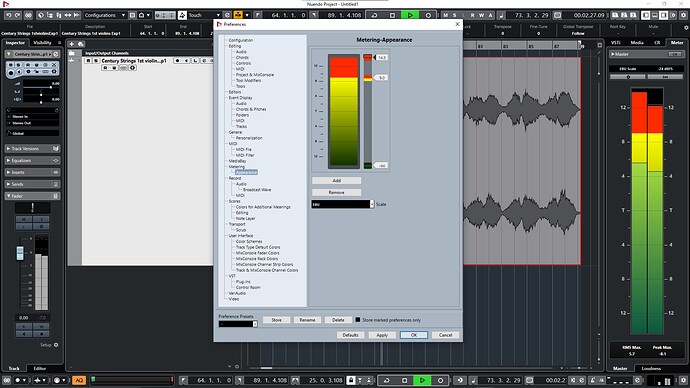Image resolution: width=690 pixels, height=388 pixels.
Task: Click OK button in Preferences
Action: tap(414, 335)
